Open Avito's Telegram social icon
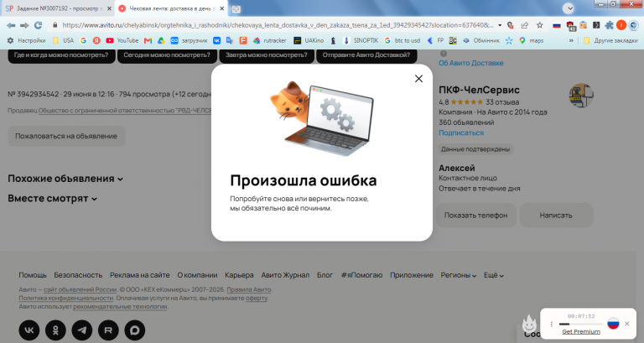The height and width of the screenshot is (343, 644). [82, 330]
